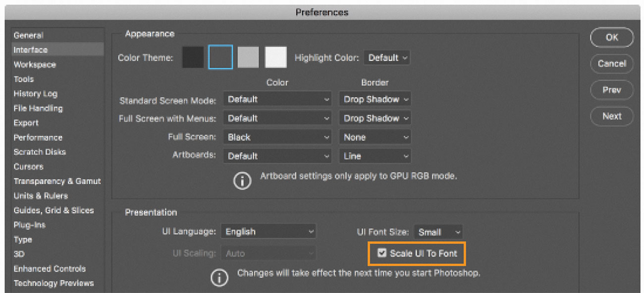Open Artboards border dropdown set to Line
644x293 pixels.
pyautogui.click(x=375, y=156)
